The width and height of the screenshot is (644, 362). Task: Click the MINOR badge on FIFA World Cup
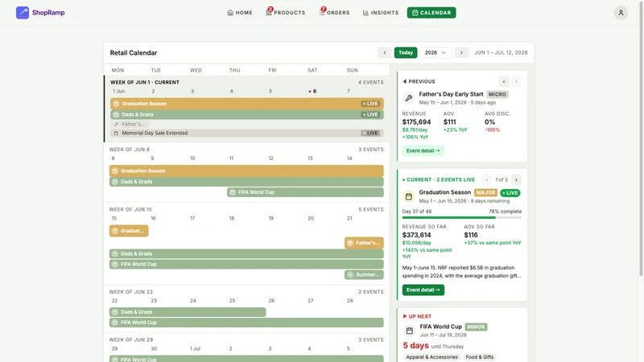tap(476, 327)
